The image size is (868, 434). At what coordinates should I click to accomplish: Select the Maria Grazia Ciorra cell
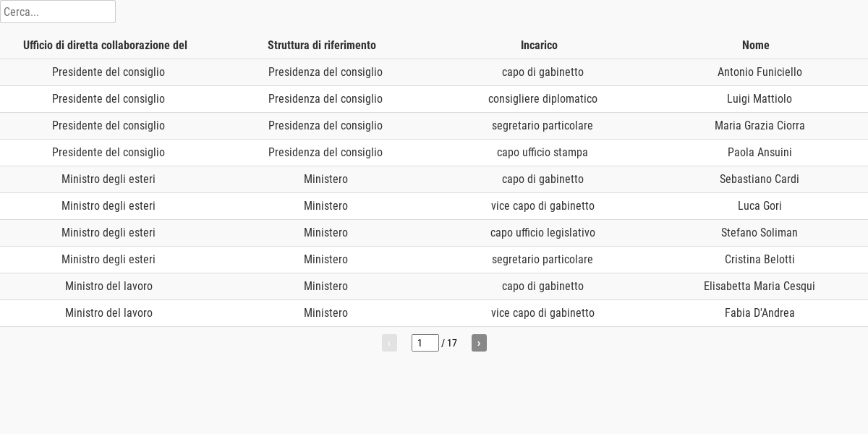point(759,126)
